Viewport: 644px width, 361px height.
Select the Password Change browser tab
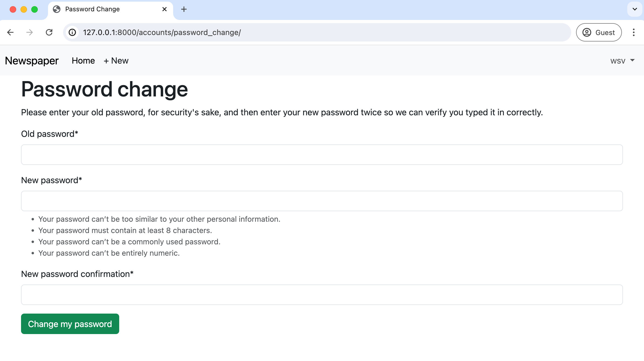point(111,10)
